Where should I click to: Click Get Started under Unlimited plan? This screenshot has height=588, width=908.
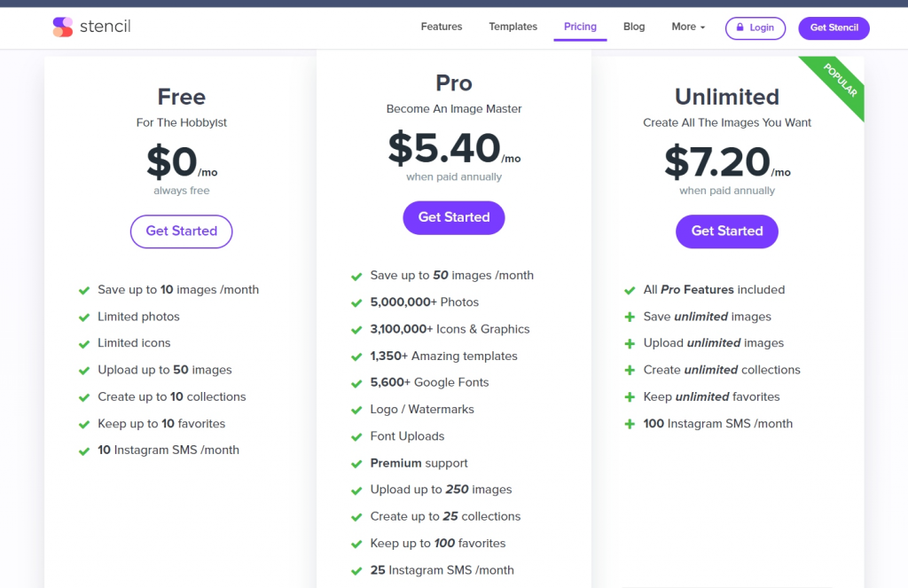point(727,231)
